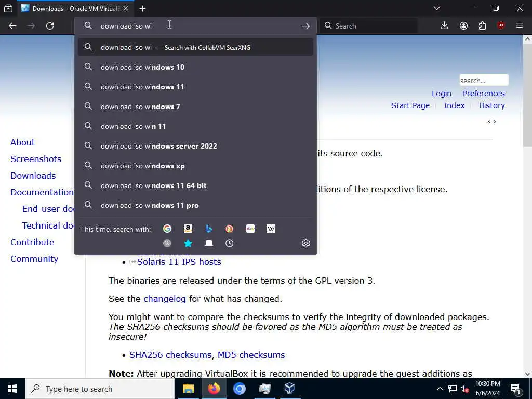Open the Downloads sidebar link

point(33,176)
